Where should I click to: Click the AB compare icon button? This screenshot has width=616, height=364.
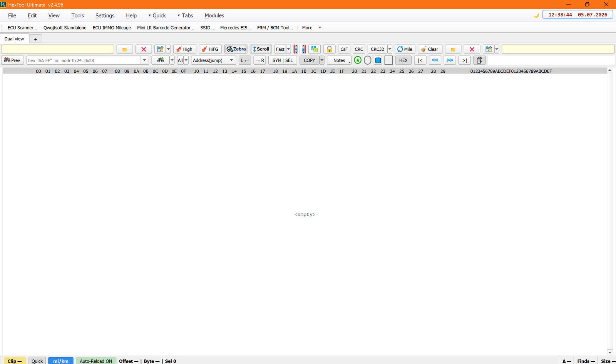(x=315, y=49)
